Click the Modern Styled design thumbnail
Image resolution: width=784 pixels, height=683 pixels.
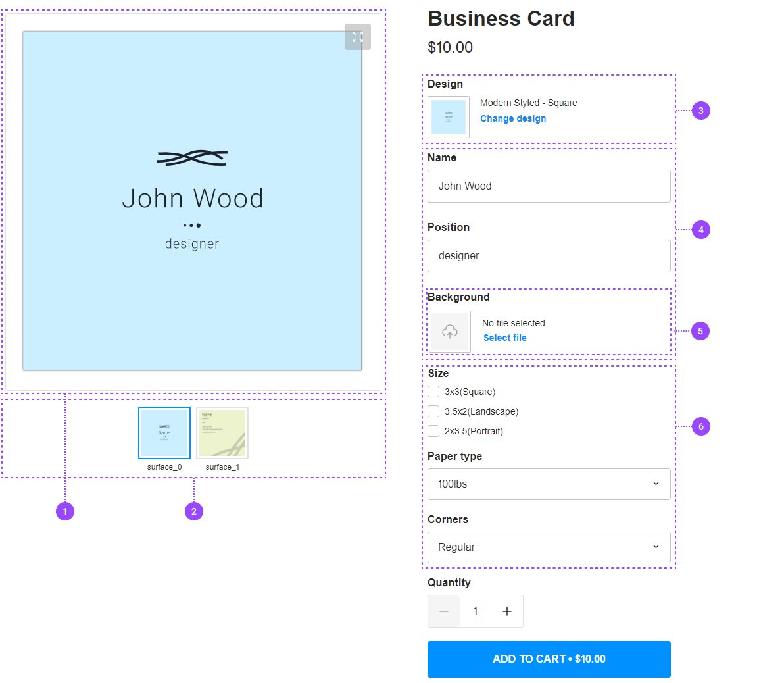tap(449, 117)
